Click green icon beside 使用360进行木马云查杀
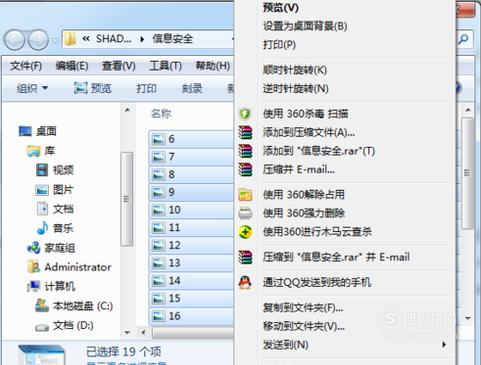Screen dimensions: 481x365 (245, 232)
